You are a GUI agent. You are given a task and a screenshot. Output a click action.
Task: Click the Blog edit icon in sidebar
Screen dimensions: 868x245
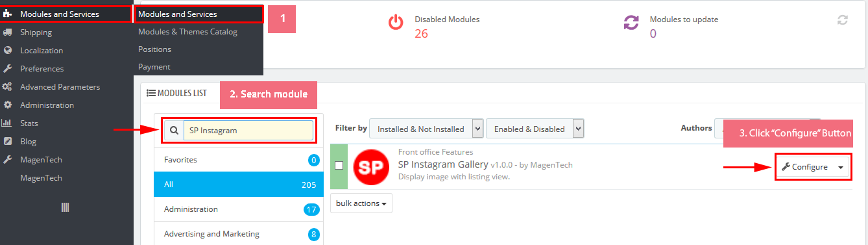[7, 141]
